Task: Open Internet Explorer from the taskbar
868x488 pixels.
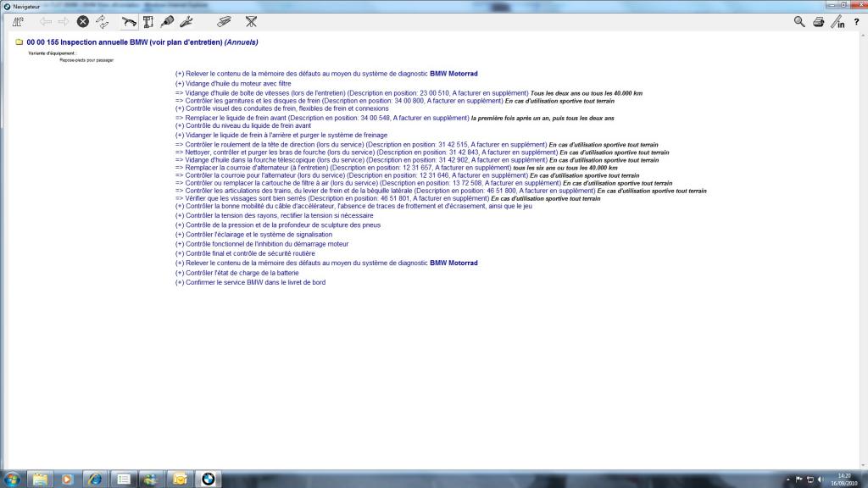Action: [95, 480]
